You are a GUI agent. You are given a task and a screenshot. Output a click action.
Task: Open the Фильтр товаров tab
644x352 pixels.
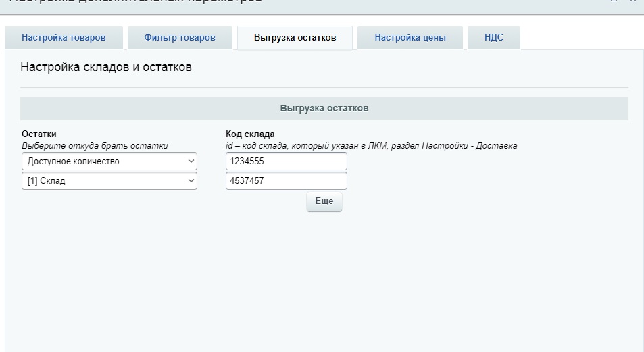point(180,38)
